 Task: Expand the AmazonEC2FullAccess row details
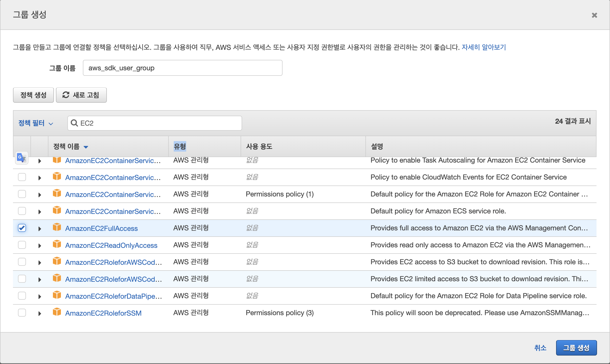40,229
